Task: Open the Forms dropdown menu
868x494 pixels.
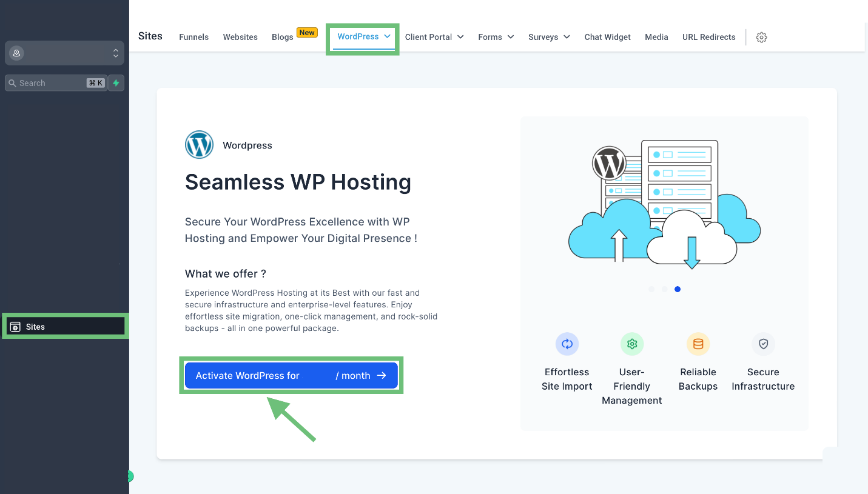Action: pos(496,37)
